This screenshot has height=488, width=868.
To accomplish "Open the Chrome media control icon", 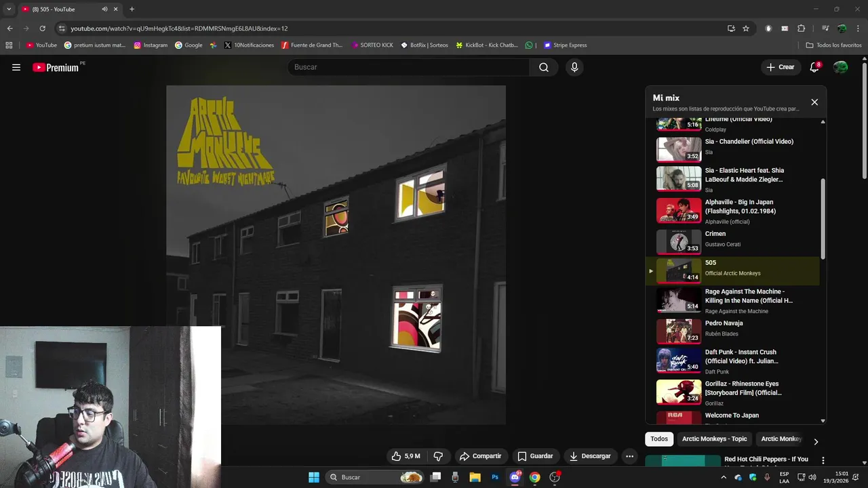I will point(825,28).
